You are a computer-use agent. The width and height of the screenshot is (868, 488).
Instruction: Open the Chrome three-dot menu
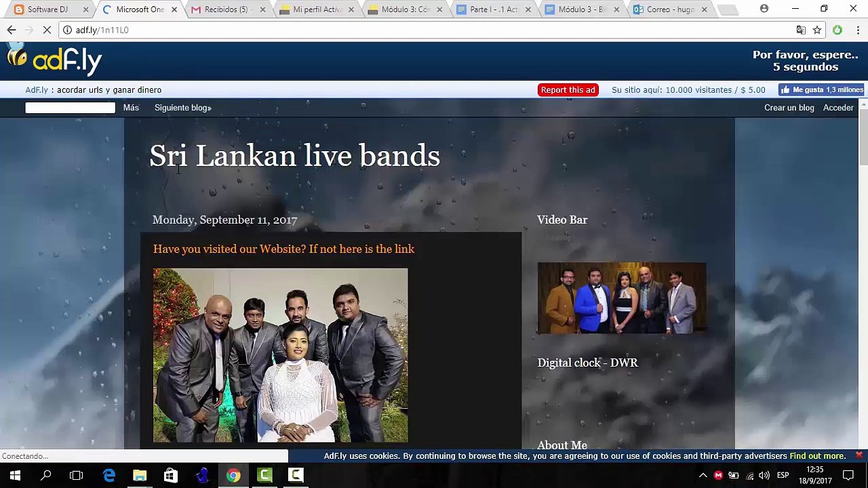point(858,30)
